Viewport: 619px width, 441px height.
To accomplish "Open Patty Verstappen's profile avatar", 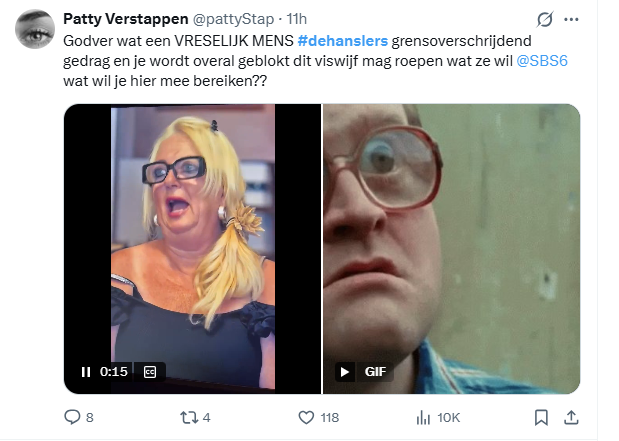I will (x=35, y=29).
